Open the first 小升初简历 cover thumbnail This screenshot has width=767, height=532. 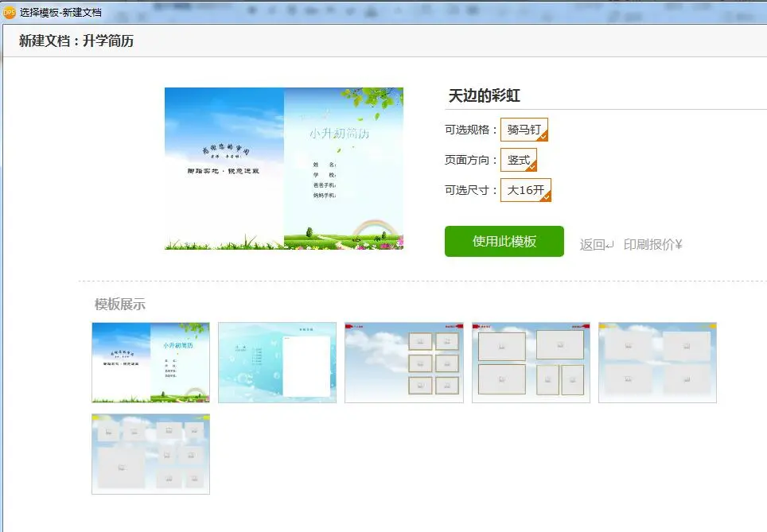[150, 362]
